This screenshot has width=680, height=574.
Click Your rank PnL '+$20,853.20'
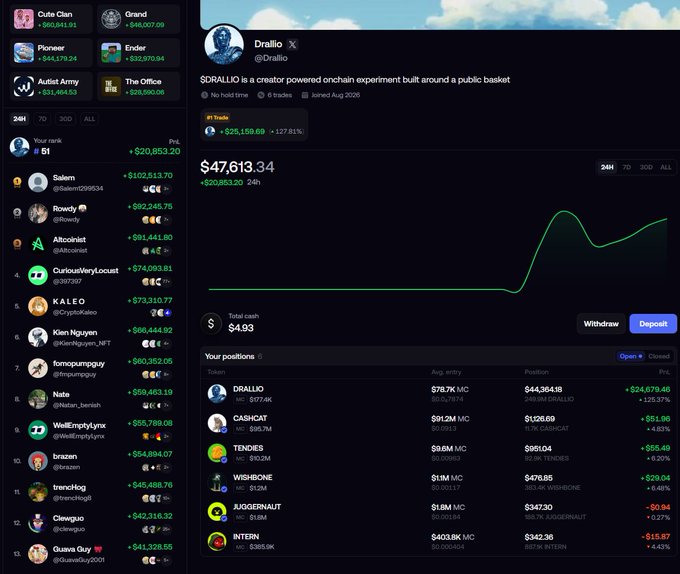click(154, 151)
